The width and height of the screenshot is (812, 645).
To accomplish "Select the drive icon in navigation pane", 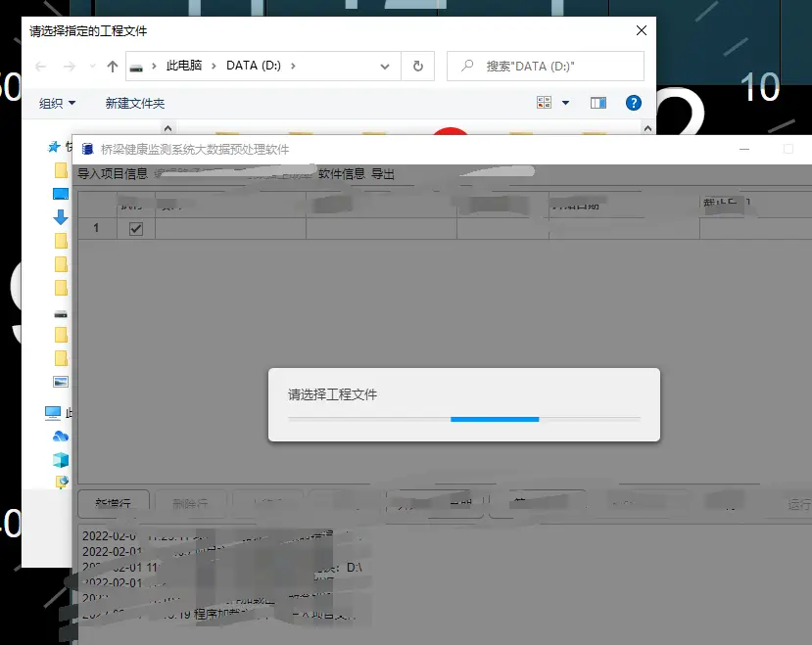I will 61,314.
